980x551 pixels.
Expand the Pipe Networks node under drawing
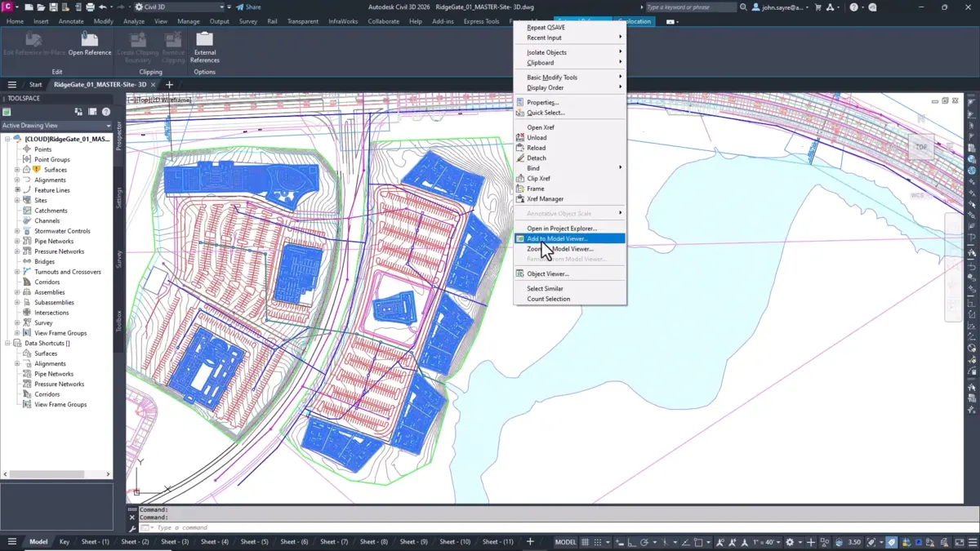17,241
